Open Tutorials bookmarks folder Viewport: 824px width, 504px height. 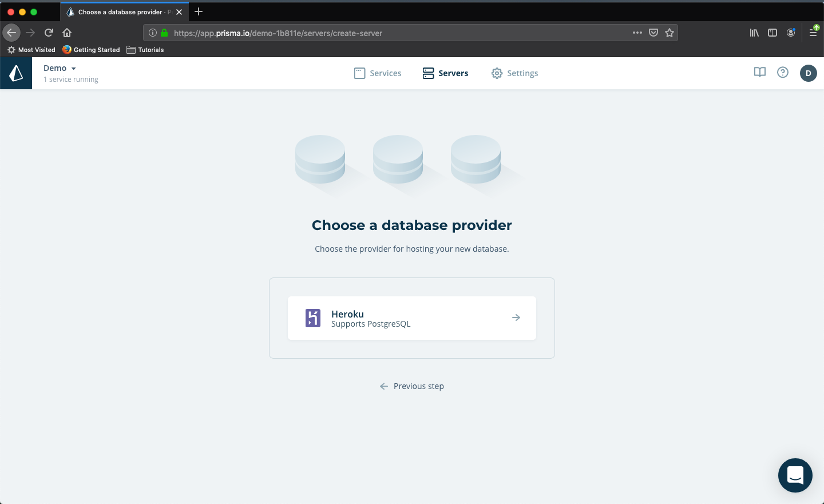[145, 50]
